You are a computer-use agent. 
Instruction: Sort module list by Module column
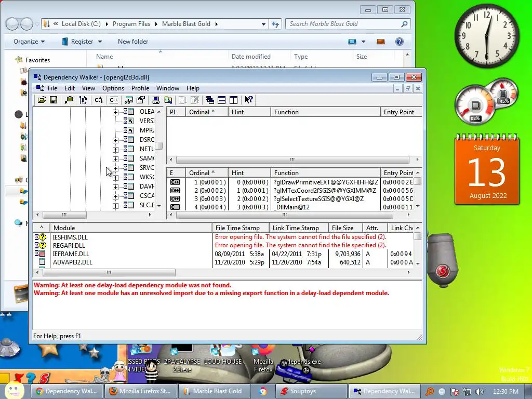click(x=131, y=228)
